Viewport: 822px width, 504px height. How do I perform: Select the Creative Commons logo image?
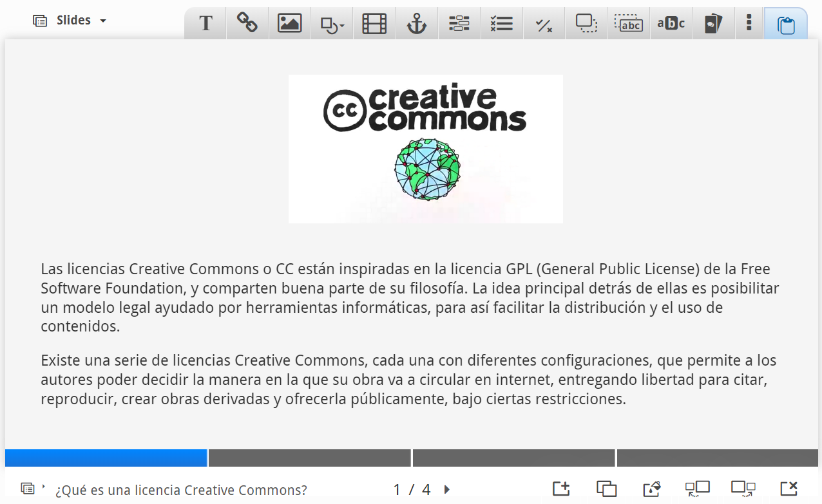(x=426, y=149)
